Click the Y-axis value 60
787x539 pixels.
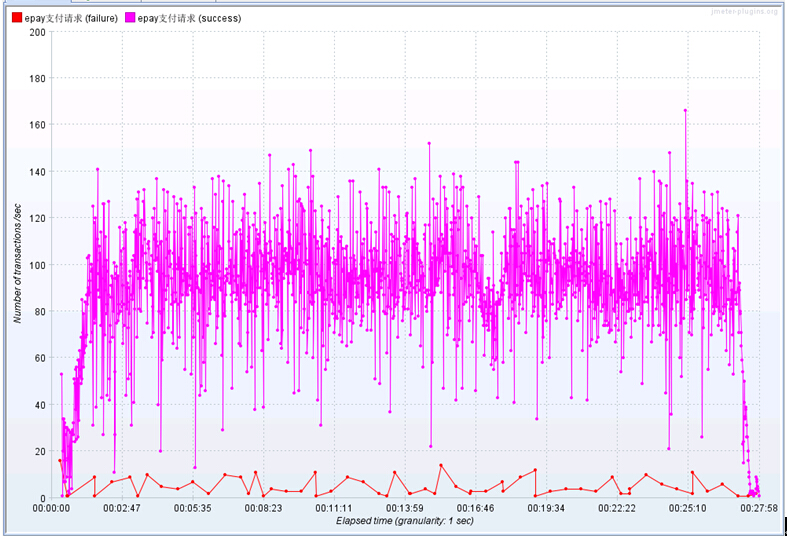coord(40,358)
